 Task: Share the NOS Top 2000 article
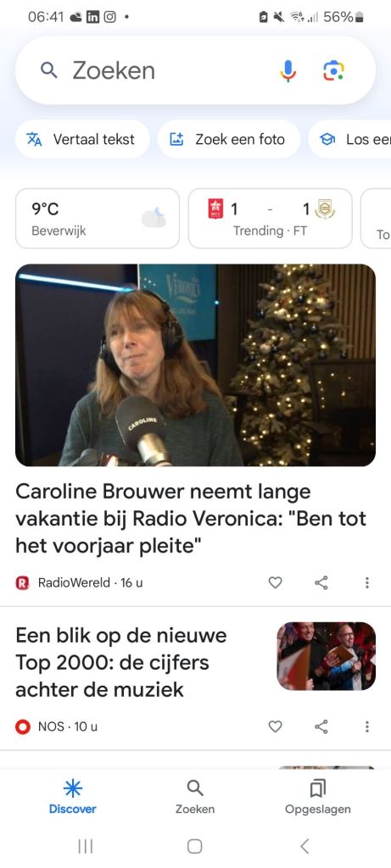point(321,726)
